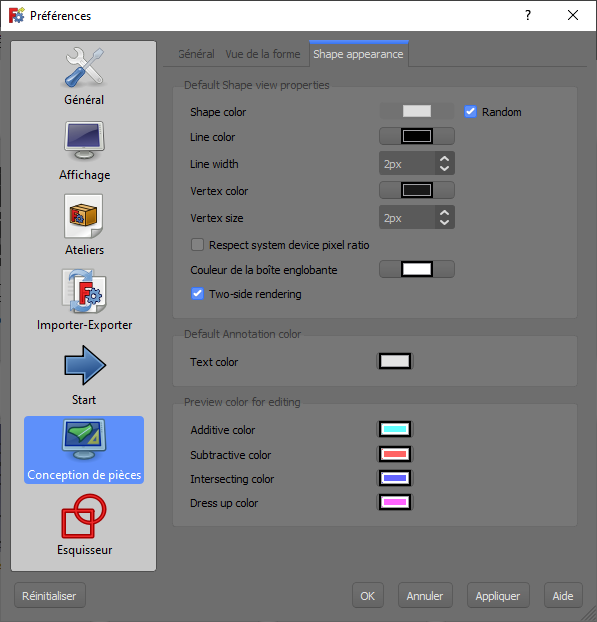Click inside the Vertex size value field
597x622 pixels.
point(407,217)
